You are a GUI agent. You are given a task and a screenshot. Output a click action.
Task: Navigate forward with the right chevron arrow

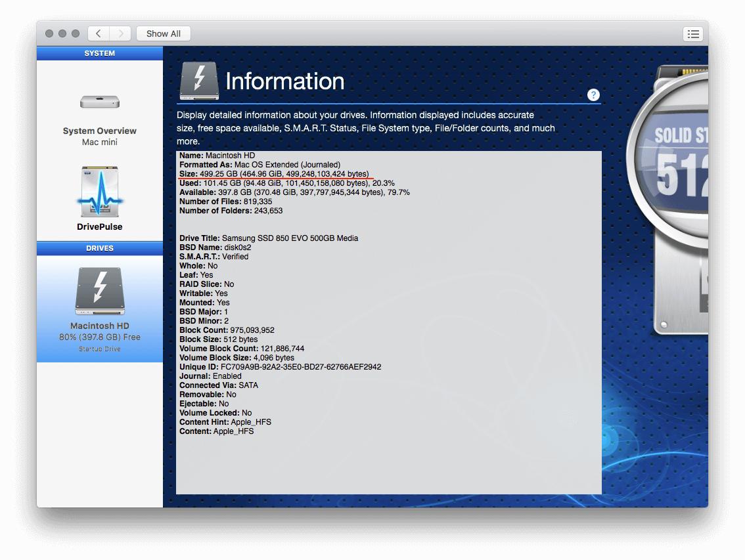[121, 33]
